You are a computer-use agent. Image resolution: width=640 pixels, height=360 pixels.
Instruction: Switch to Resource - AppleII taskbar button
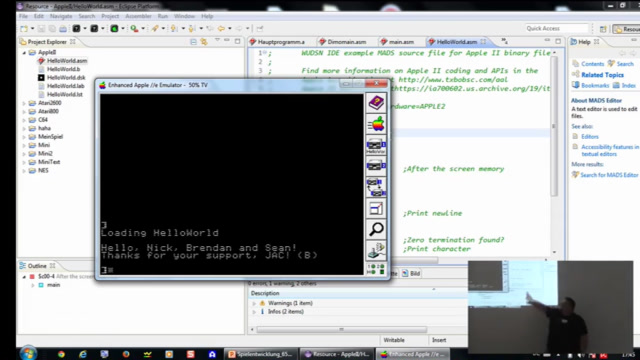[x=337, y=354]
